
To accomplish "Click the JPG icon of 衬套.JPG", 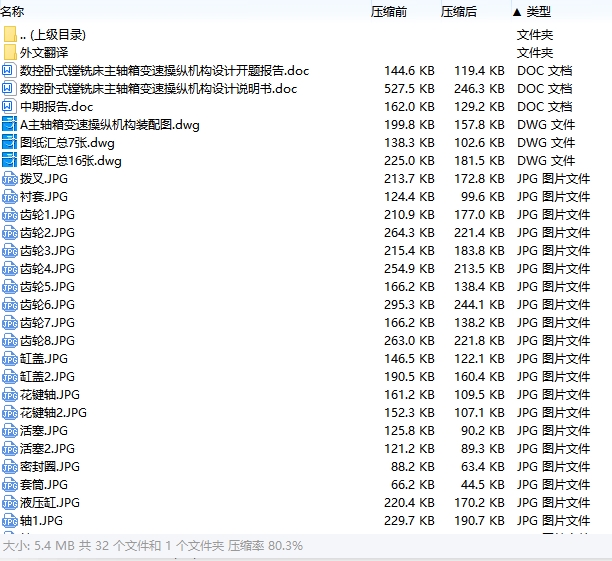I will click(x=10, y=197).
